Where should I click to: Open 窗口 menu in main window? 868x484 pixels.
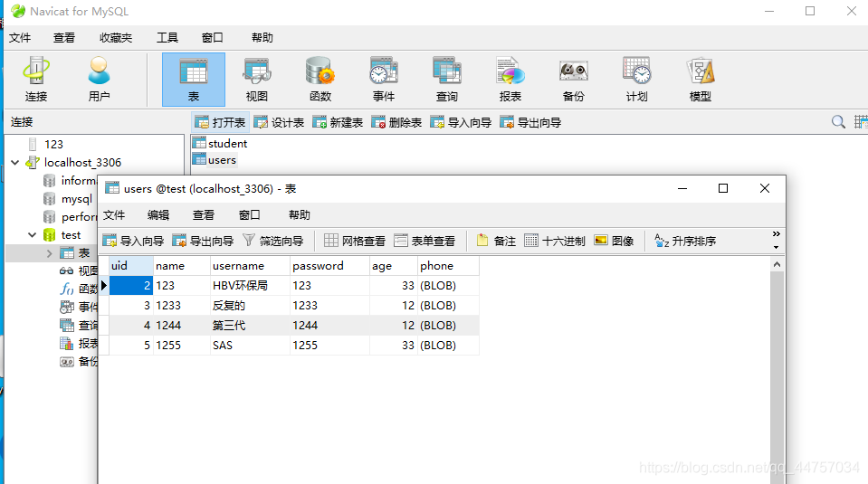(212, 38)
